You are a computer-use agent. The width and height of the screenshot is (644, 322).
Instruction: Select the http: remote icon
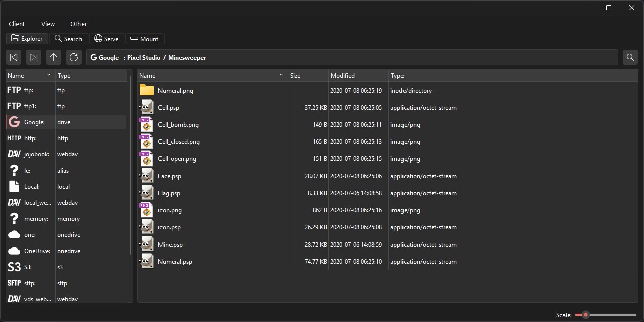point(14,138)
